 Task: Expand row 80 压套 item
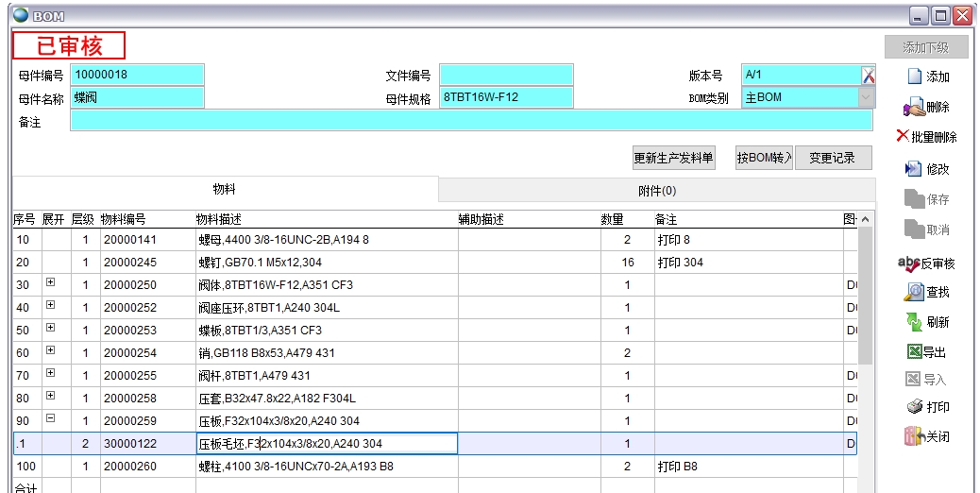coord(51,396)
